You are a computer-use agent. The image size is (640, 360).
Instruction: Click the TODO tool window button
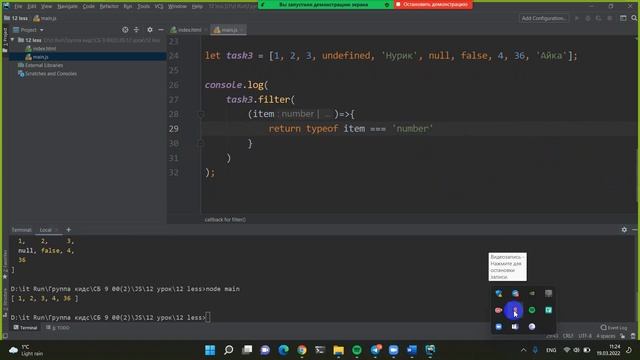(x=58, y=327)
